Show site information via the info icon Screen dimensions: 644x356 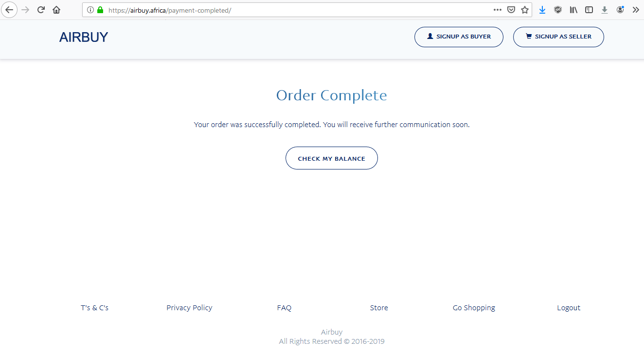pos(90,10)
